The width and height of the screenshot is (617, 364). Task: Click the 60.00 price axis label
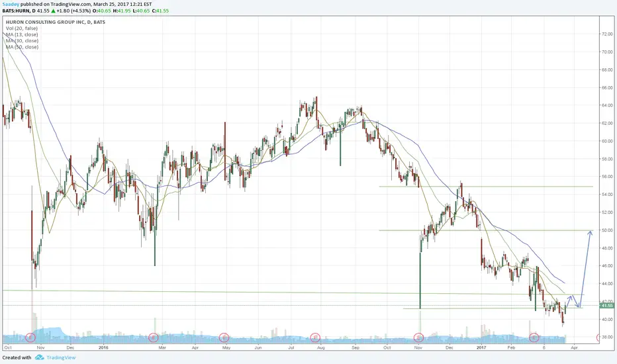pos(607,141)
